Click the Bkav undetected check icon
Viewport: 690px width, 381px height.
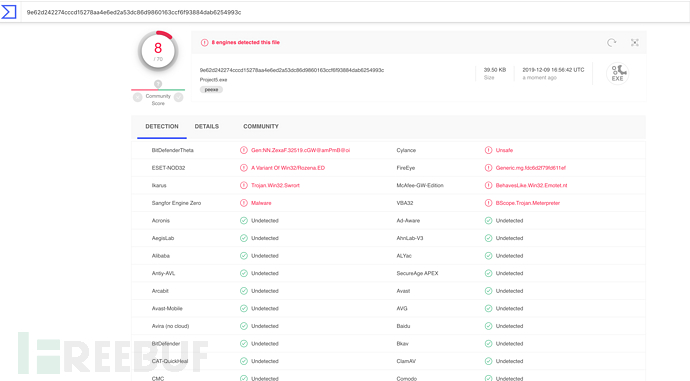[488, 344]
